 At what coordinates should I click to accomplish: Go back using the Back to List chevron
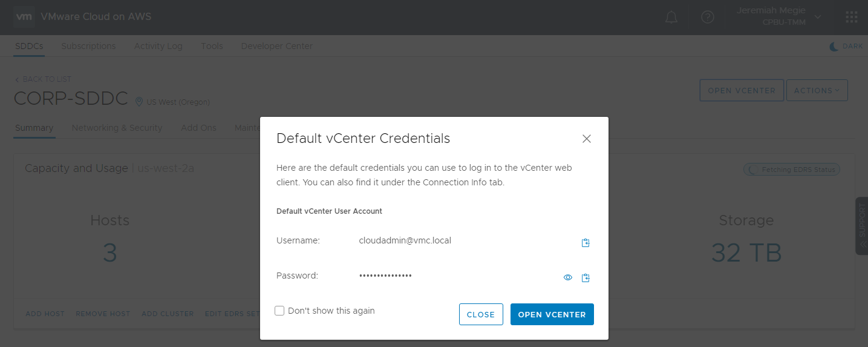tap(17, 79)
